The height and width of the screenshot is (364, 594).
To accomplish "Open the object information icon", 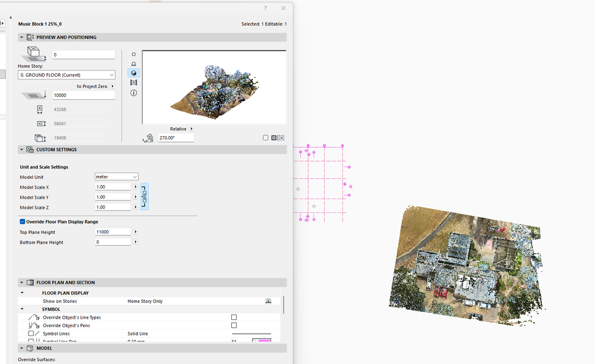I will click(133, 93).
